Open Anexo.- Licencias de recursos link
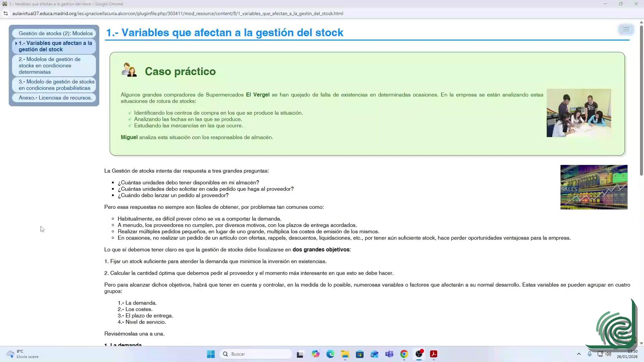 coord(55,98)
